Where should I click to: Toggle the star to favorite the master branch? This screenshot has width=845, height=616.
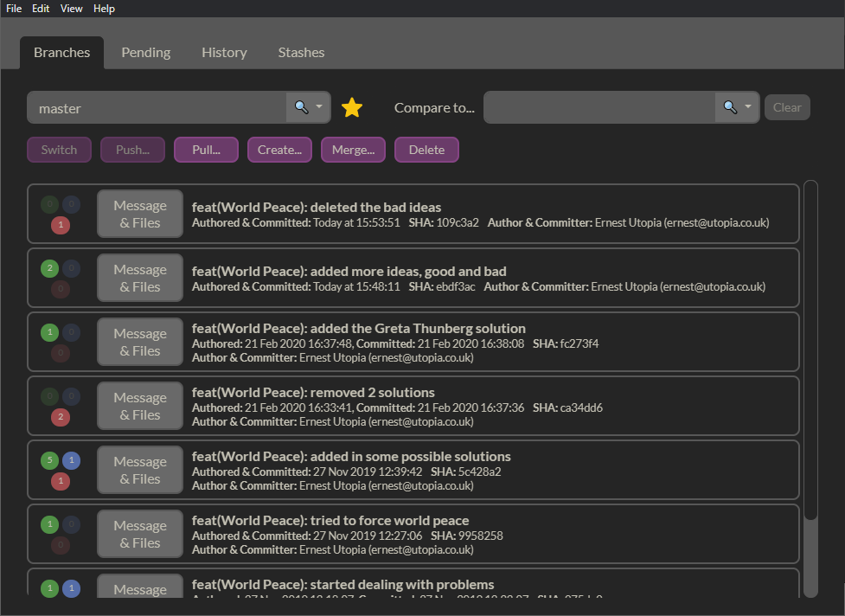[x=351, y=106]
